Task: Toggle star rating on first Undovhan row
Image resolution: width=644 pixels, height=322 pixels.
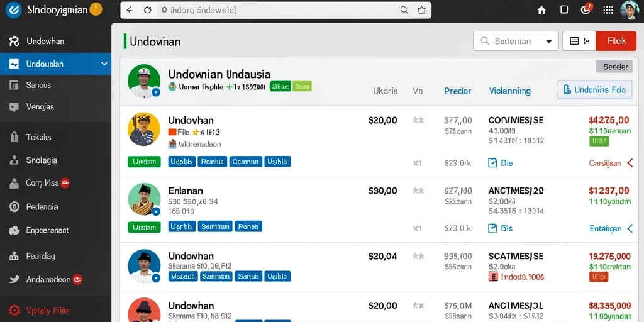Action: pyautogui.click(x=418, y=120)
